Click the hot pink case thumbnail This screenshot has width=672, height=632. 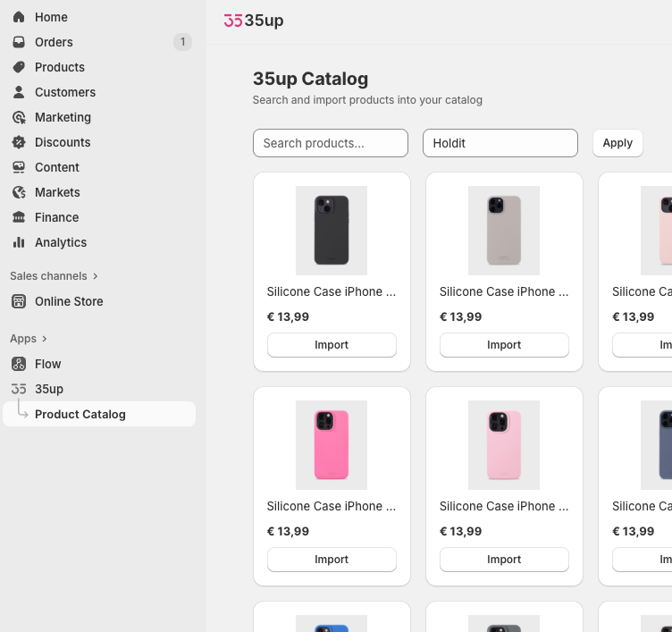click(332, 445)
